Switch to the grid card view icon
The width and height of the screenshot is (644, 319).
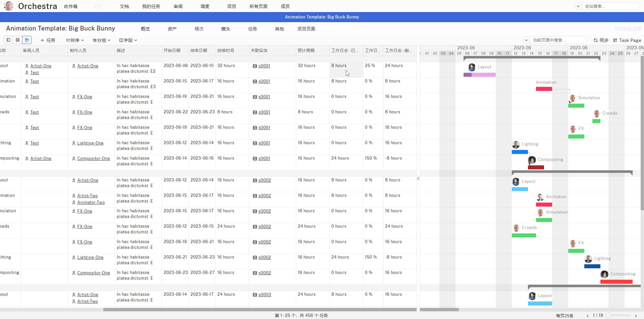tap(18, 40)
